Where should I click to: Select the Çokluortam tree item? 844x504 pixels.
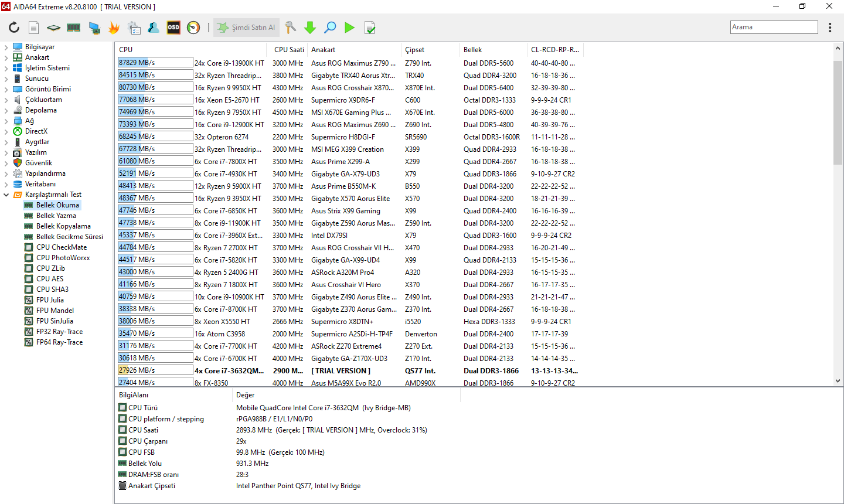43,100
